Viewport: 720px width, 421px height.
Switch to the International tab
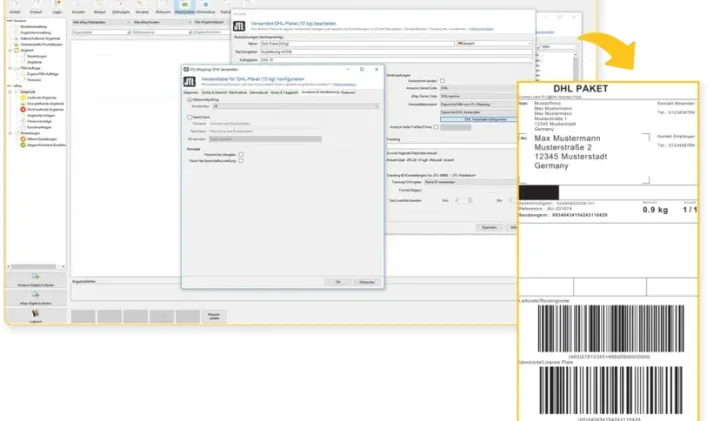(259, 93)
